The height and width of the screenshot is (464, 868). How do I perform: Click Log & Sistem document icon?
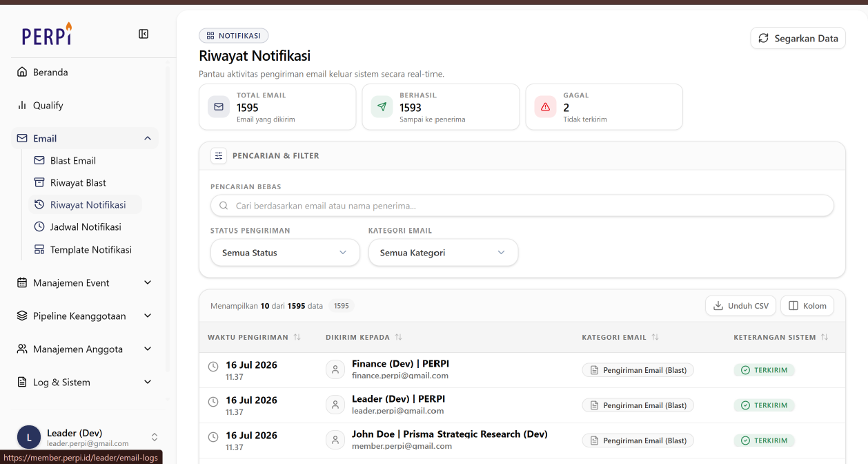(22, 382)
